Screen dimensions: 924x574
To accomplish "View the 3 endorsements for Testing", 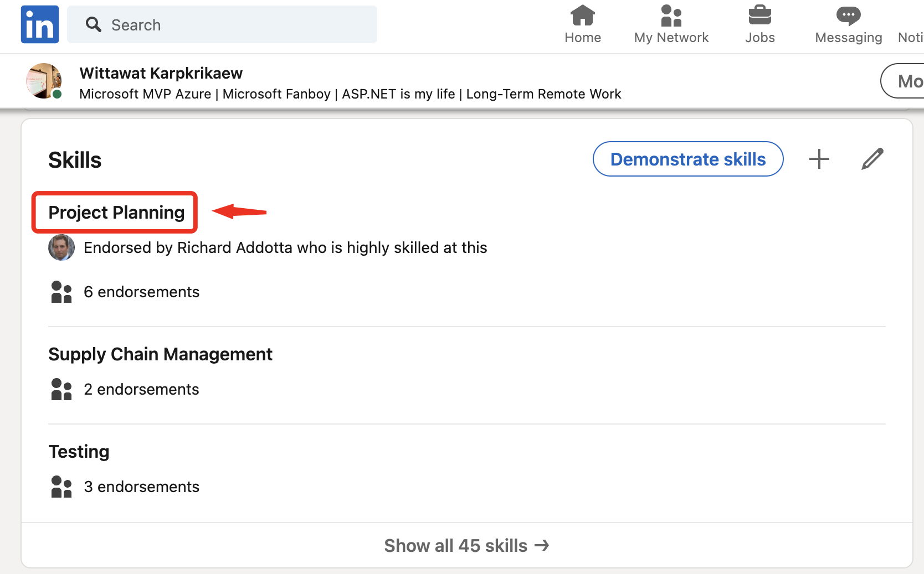I will (141, 487).
